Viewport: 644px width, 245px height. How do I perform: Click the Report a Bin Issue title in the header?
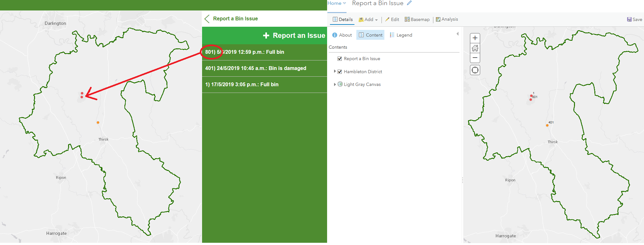[378, 3]
